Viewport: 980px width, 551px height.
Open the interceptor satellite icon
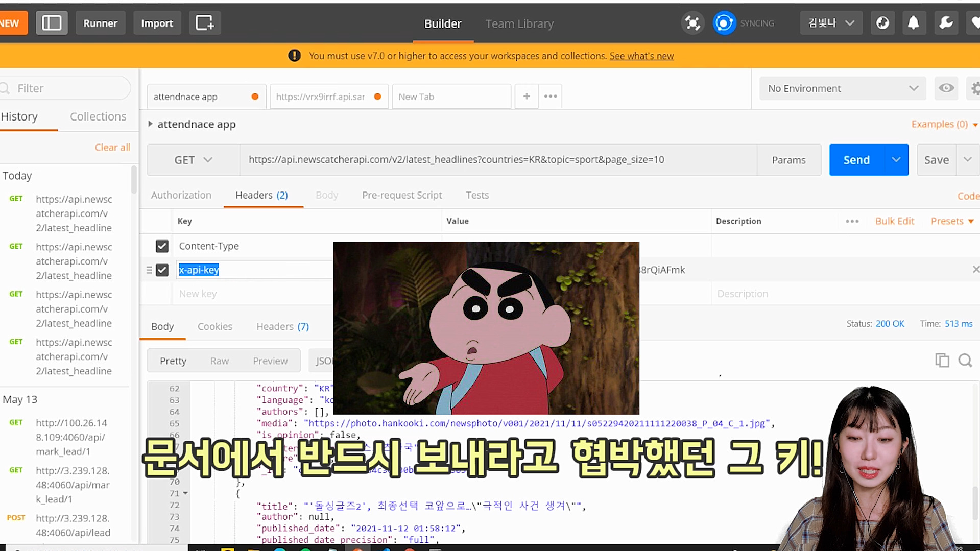[692, 23]
